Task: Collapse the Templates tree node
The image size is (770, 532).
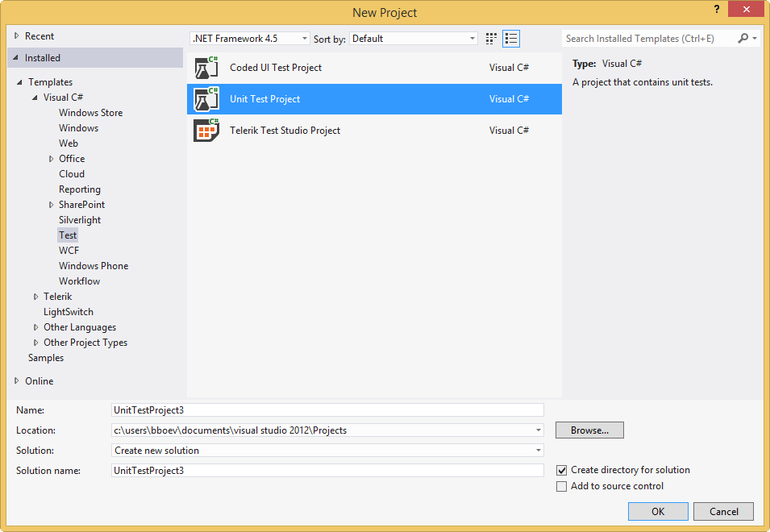Action: (x=19, y=82)
